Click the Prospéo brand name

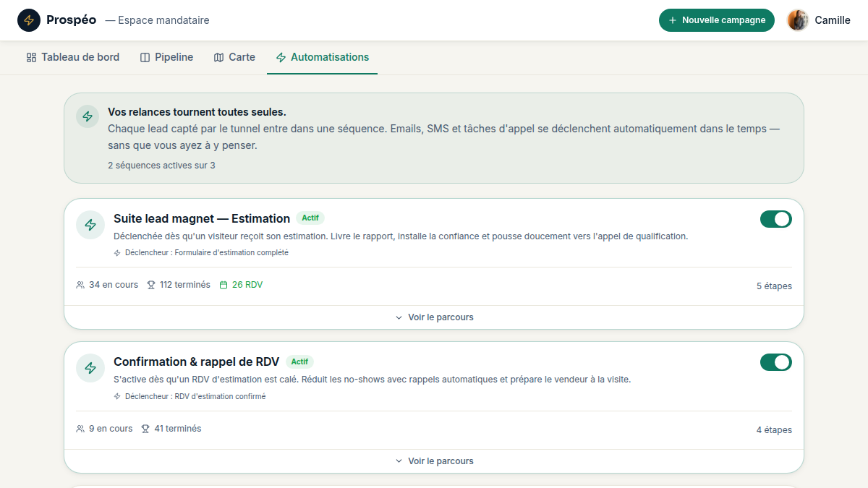tap(71, 20)
